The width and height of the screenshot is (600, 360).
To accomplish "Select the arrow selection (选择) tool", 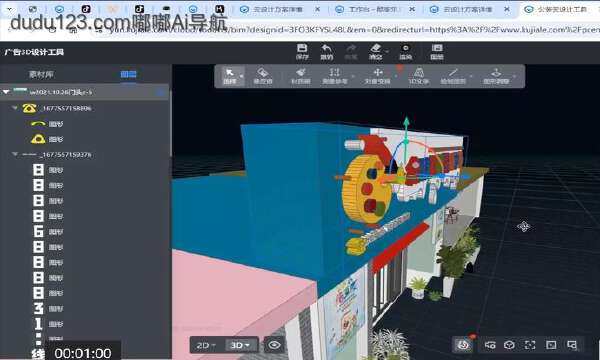I will [x=230, y=76].
